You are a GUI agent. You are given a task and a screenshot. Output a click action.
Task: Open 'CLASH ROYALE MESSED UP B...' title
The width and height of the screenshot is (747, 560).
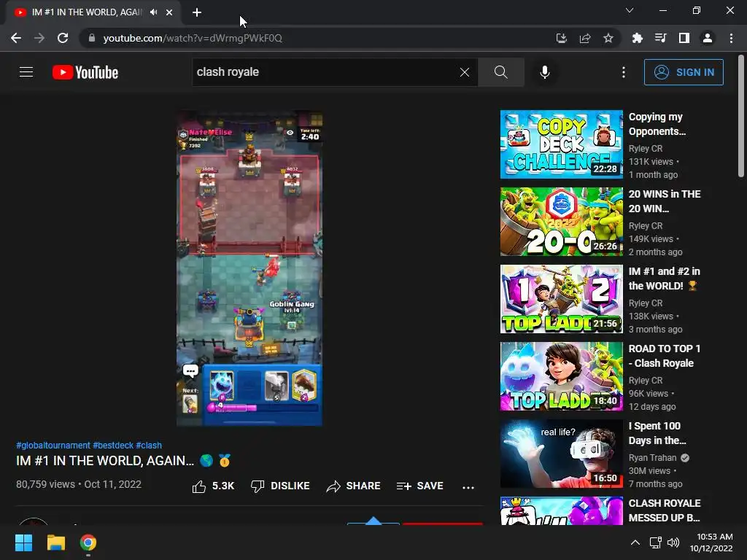click(665, 510)
